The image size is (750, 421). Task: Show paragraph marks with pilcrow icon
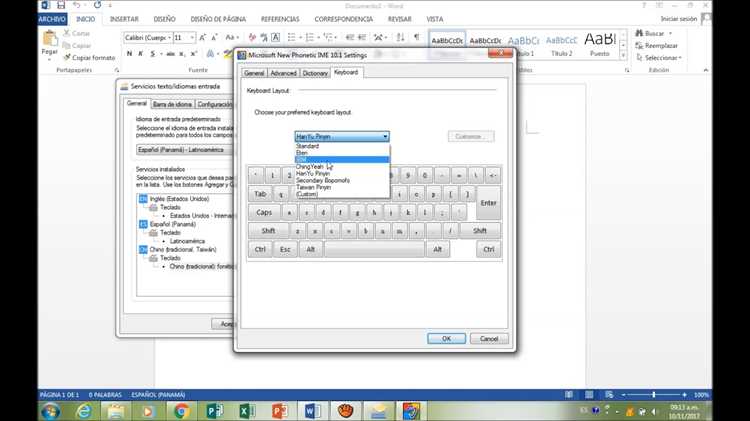417,37
